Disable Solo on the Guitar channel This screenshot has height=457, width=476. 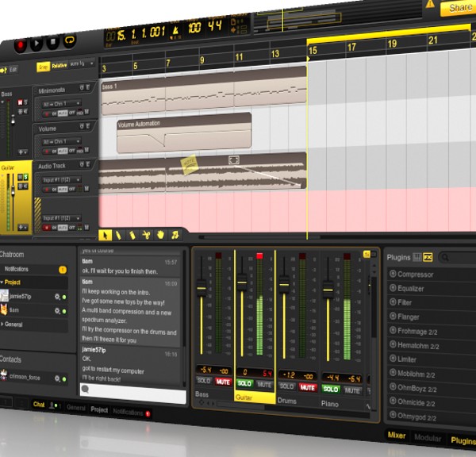tap(244, 385)
